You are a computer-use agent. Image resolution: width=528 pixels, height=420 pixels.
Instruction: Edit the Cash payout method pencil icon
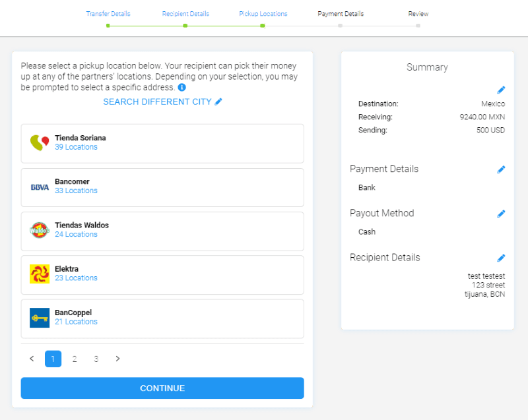coord(501,214)
